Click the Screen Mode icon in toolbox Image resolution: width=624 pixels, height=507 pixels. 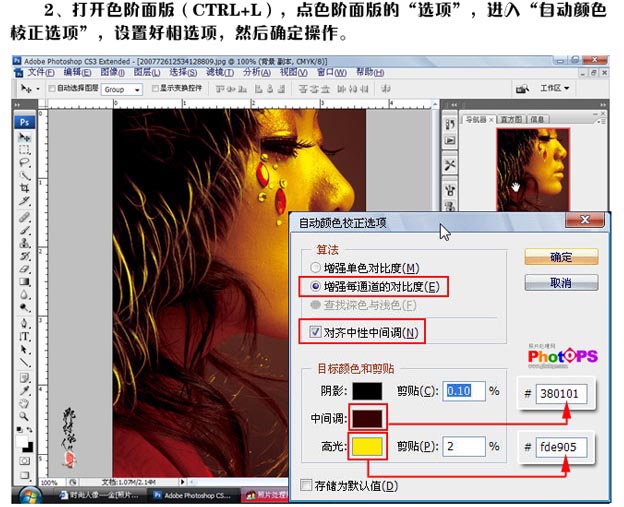click(x=24, y=475)
